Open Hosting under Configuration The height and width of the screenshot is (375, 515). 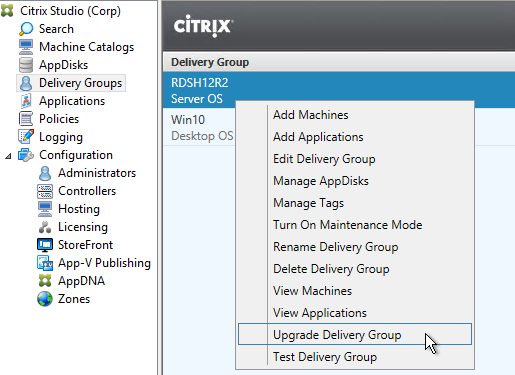(x=79, y=209)
